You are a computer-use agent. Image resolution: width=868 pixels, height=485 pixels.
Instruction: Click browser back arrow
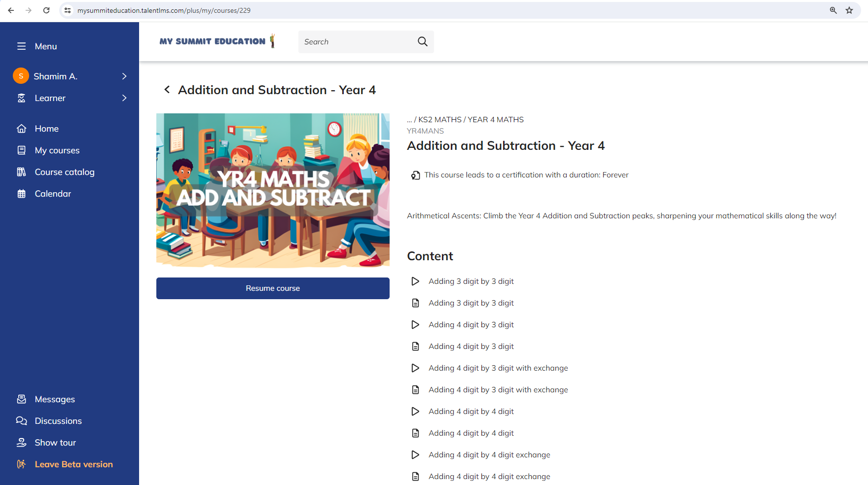pyautogui.click(x=11, y=10)
